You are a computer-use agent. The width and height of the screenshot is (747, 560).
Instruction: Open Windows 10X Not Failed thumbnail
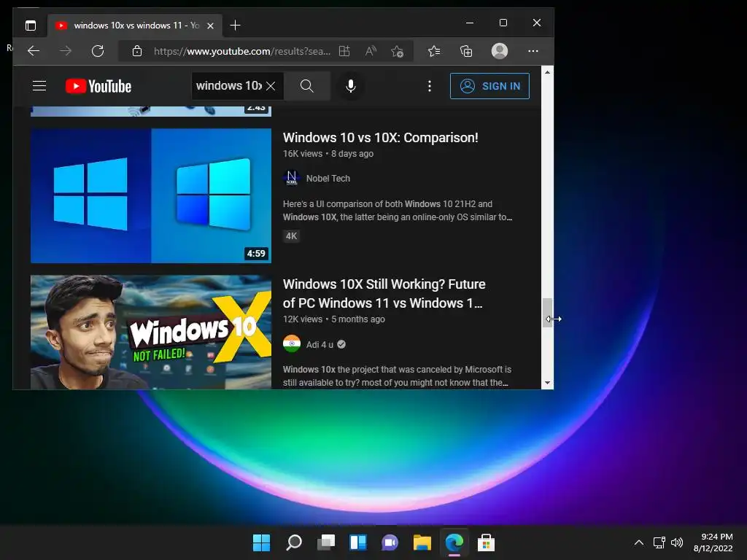click(x=151, y=332)
